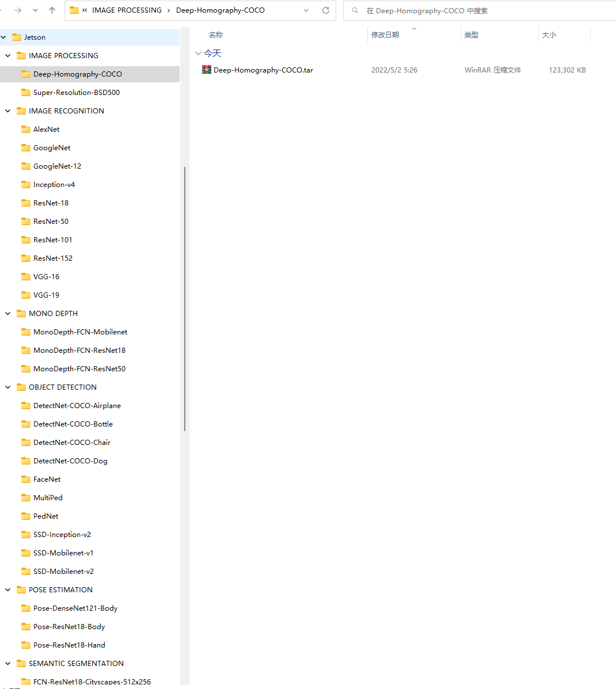Open the GoogleNet-12 folder
This screenshot has height=689, width=616.
[57, 166]
